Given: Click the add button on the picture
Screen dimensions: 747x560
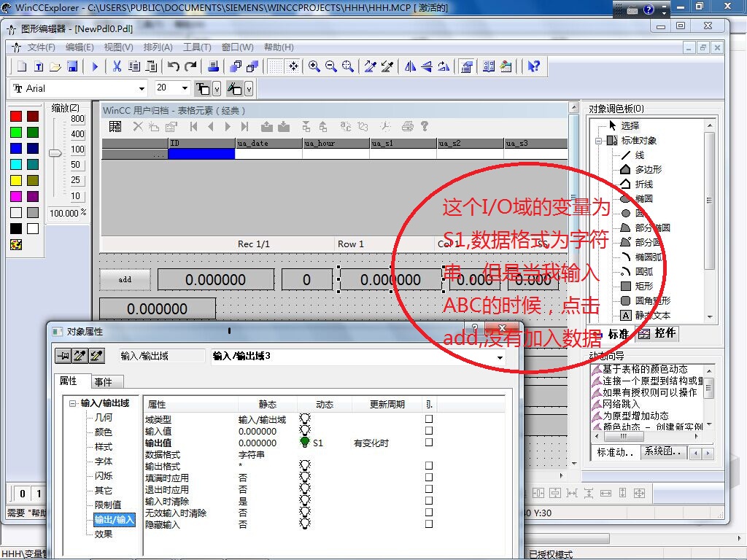Looking at the screenshot, I should (125, 279).
